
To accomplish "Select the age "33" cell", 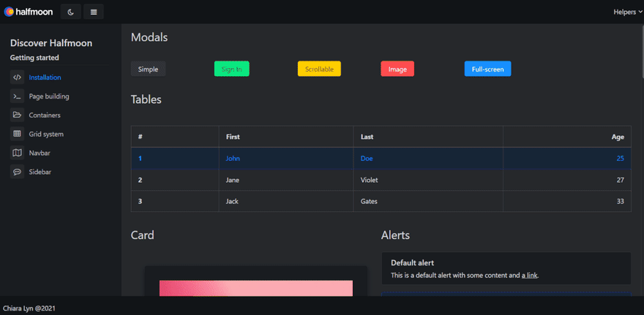I will (x=566, y=201).
